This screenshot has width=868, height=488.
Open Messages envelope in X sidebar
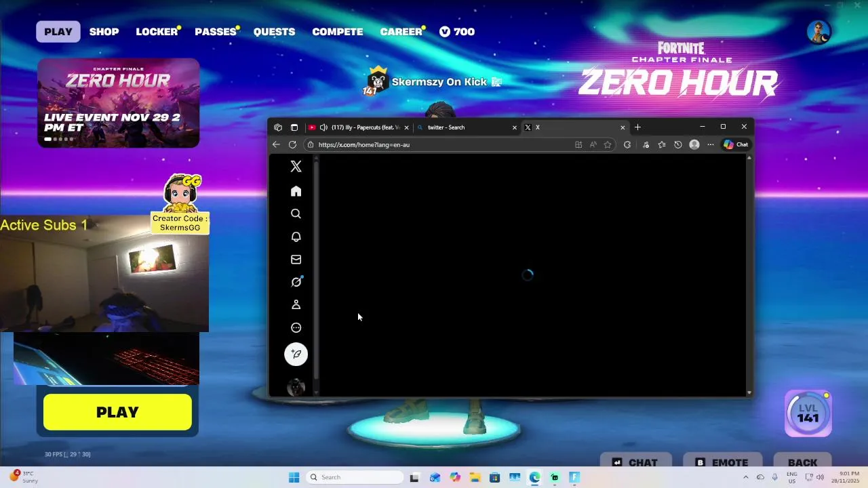tap(296, 260)
